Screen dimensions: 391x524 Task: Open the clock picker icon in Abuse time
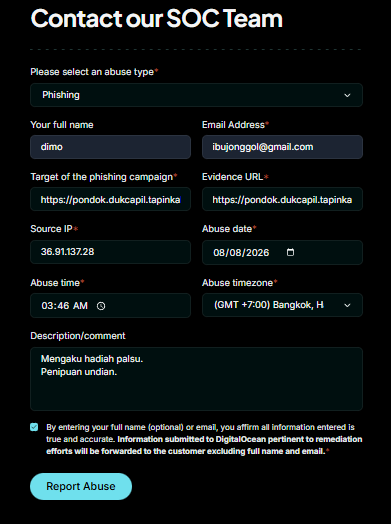click(101, 306)
